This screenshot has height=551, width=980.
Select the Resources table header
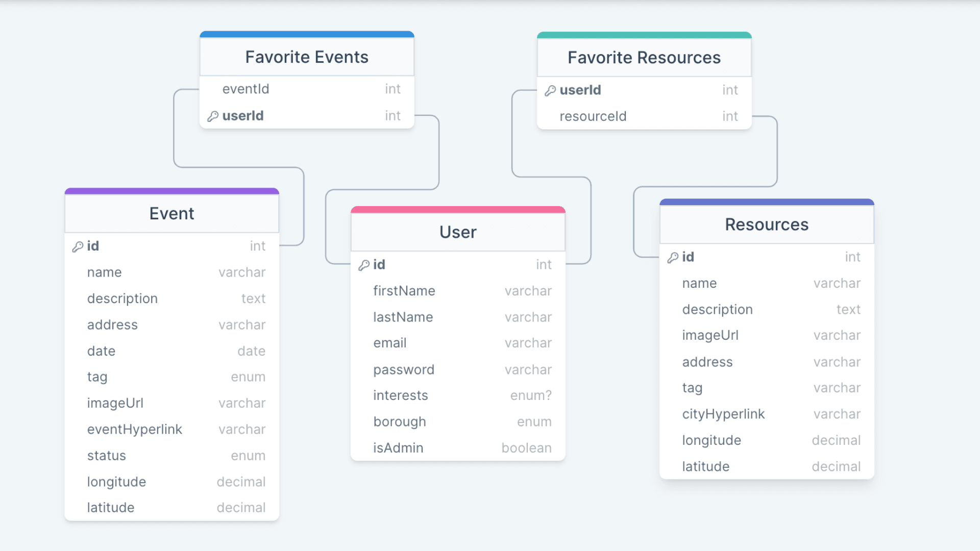point(767,224)
